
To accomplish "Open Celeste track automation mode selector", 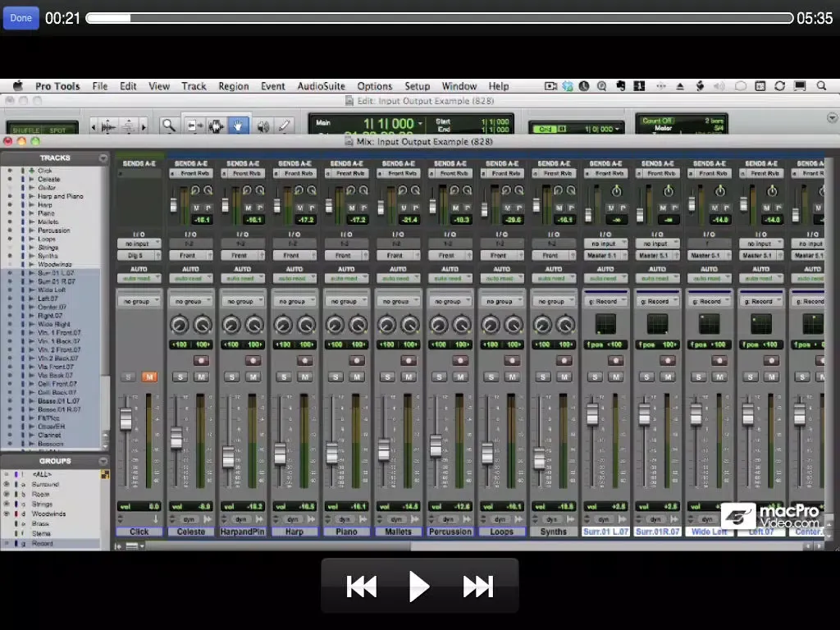I will (x=190, y=279).
